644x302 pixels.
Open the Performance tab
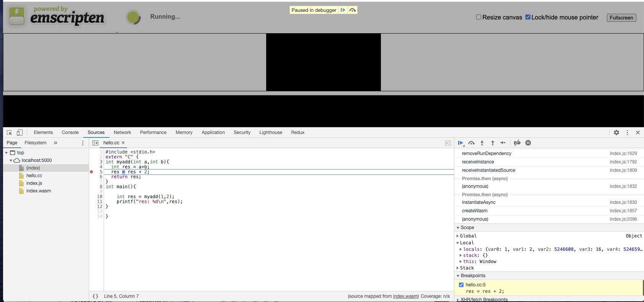153,132
